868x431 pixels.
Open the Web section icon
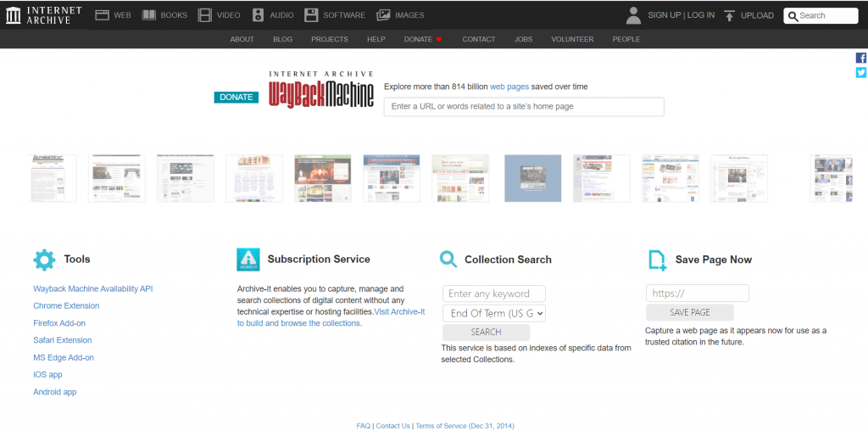102,15
